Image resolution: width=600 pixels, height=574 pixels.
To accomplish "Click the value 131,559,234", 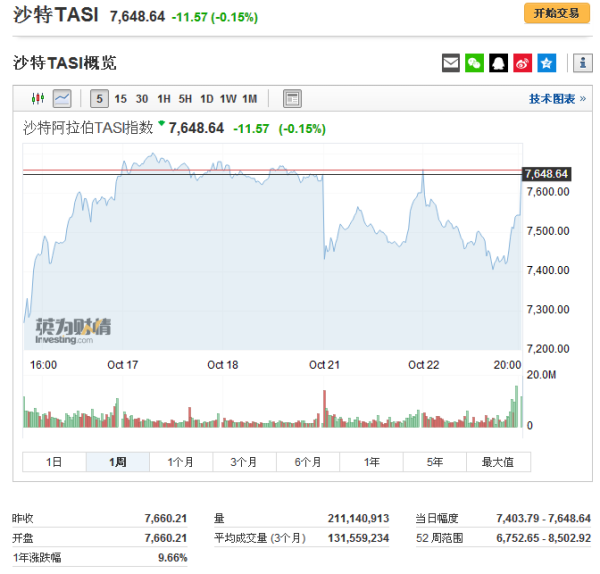I will coord(358,538).
